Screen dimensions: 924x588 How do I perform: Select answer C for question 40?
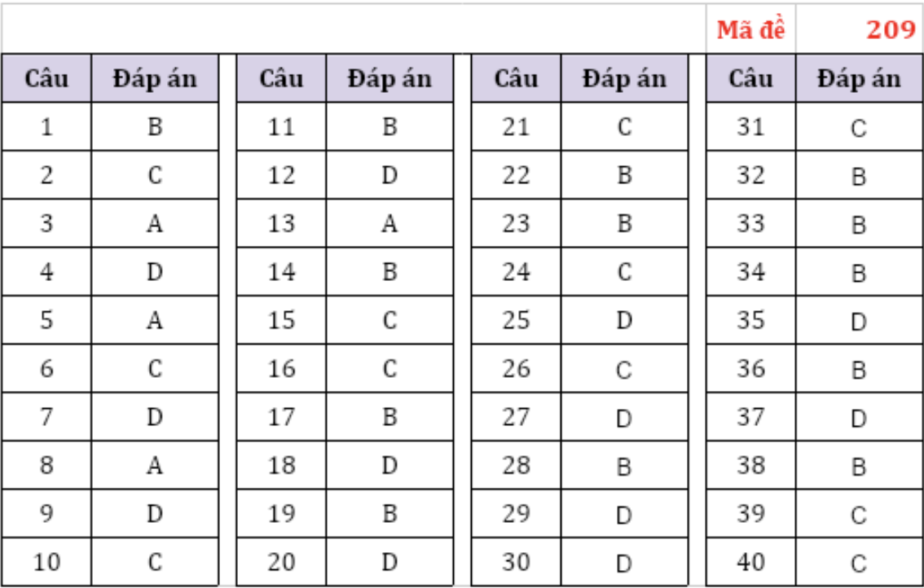click(x=859, y=563)
